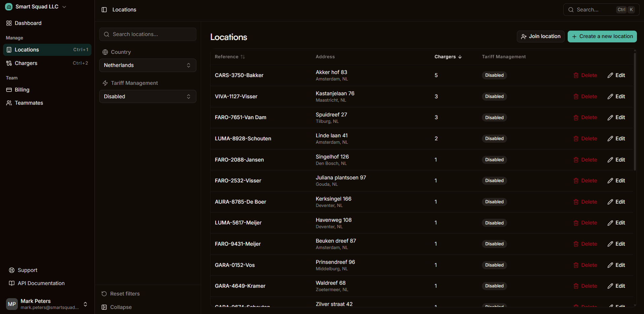Delete AURA-8785-De Boer location

(x=585, y=202)
